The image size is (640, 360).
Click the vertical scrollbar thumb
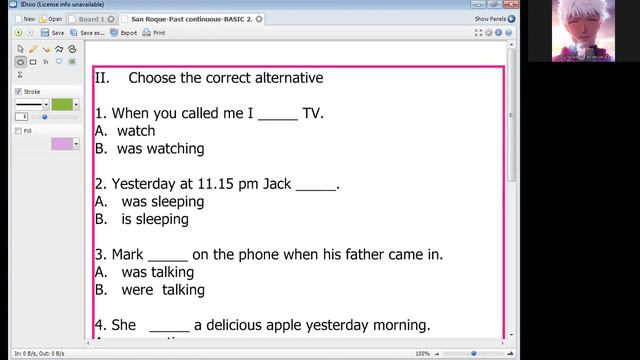[511, 116]
